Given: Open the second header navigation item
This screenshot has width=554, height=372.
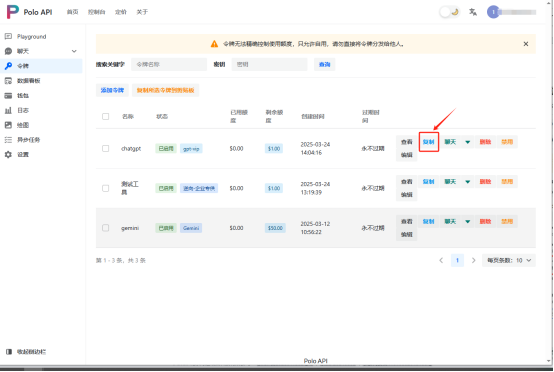Looking at the screenshot, I should pyautogui.click(x=96, y=12).
